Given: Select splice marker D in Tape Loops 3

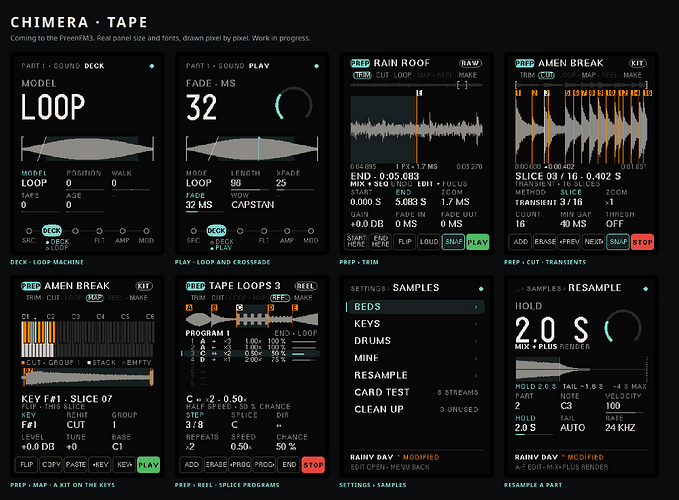Looking at the screenshot, I should pos(271,307).
